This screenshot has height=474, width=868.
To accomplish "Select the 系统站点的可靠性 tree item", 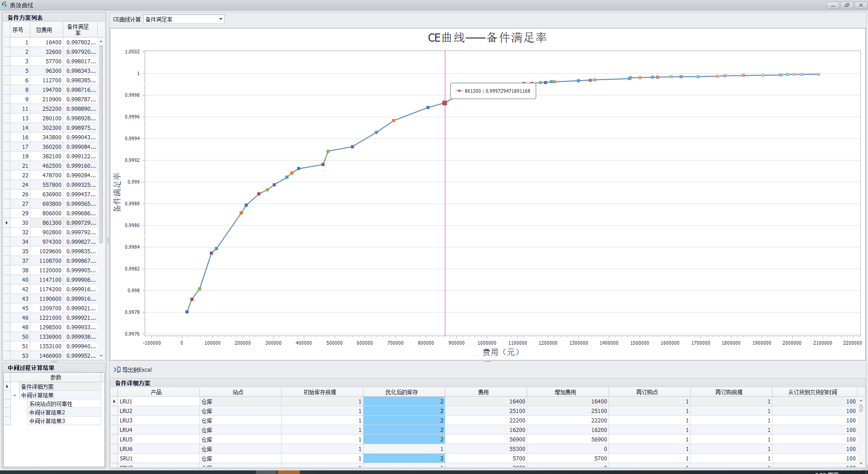I will tap(51, 404).
